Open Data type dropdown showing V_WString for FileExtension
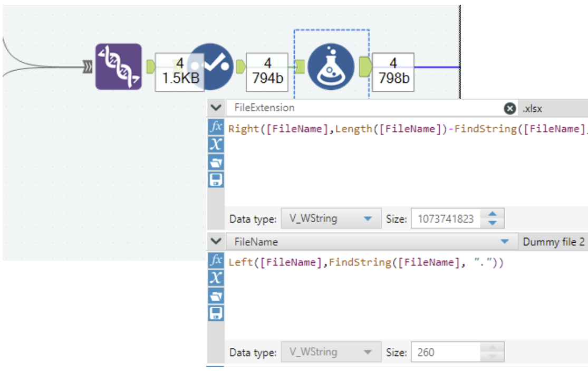Image resolution: width=588 pixels, height=371 pixels. (331, 218)
